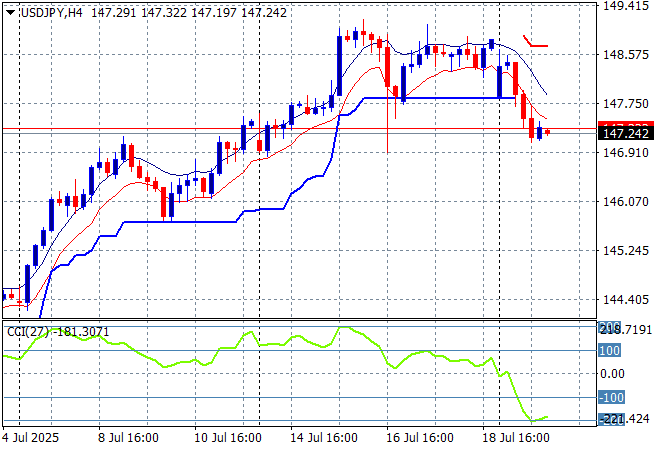
Task: Select the 149.415 price axis label
Action: 626,6
